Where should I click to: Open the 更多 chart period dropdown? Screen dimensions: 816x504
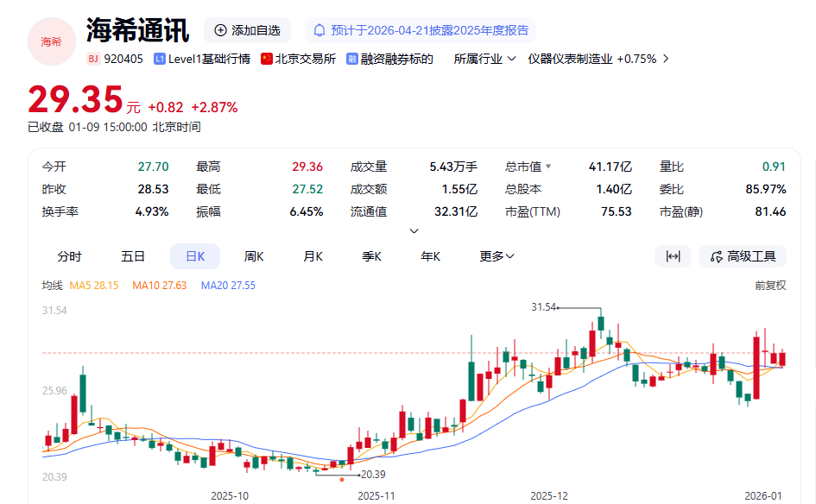tap(497, 256)
